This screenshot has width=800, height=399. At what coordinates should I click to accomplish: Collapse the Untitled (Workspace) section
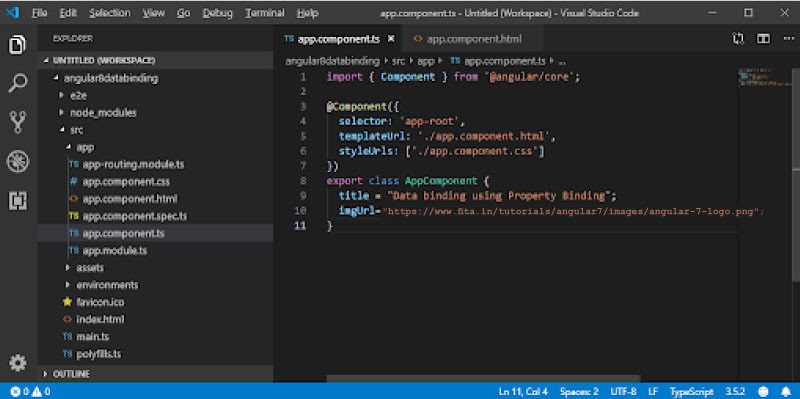[156, 60]
